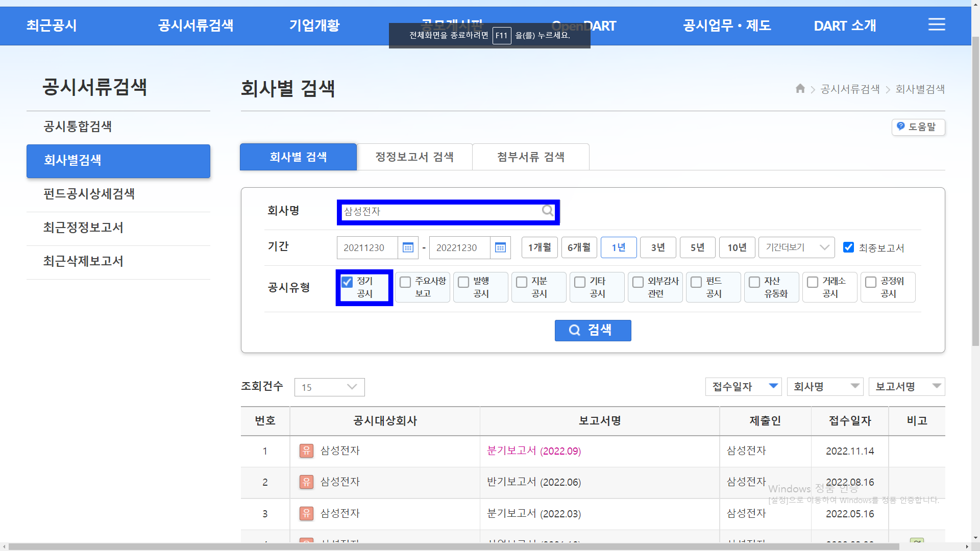Toggle the 최종보고서 checkbox
The width and height of the screenshot is (980, 551).
coord(848,247)
